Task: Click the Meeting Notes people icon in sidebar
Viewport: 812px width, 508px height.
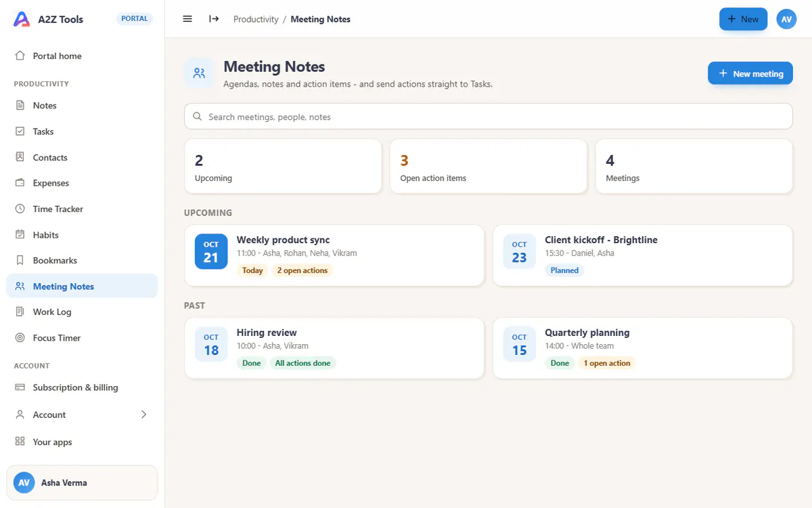Action: tap(20, 286)
